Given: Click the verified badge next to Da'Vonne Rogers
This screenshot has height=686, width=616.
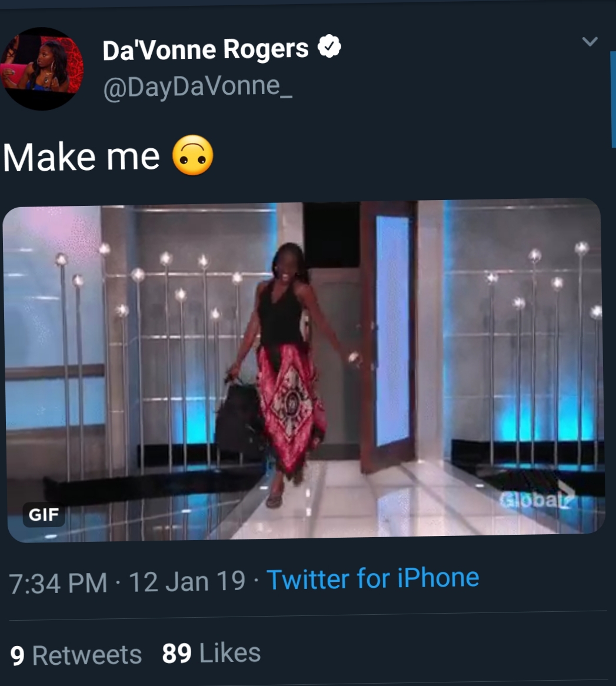Looking at the screenshot, I should [x=329, y=46].
